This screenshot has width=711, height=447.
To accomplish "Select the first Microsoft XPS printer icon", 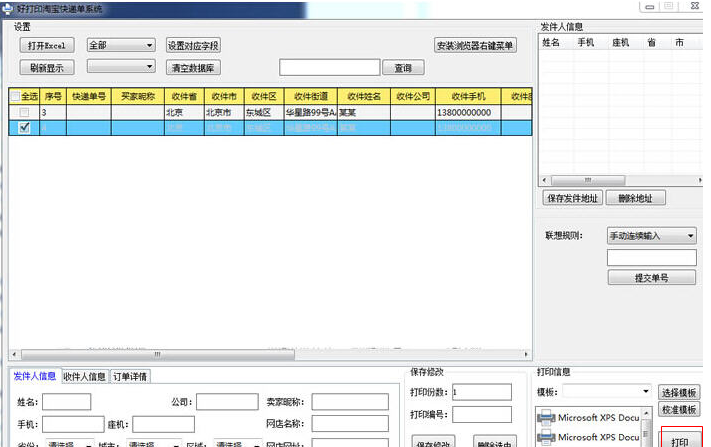I will pyautogui.click(x=546, y=418).
